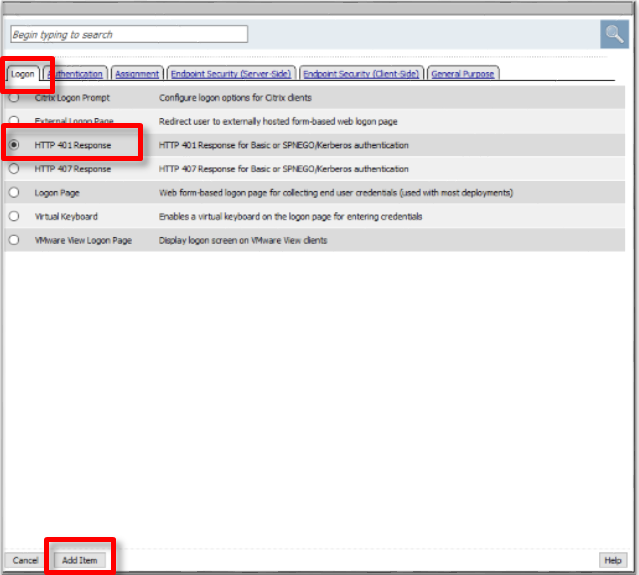Click 'Configure logon options for Citrix clients' description

235,98
